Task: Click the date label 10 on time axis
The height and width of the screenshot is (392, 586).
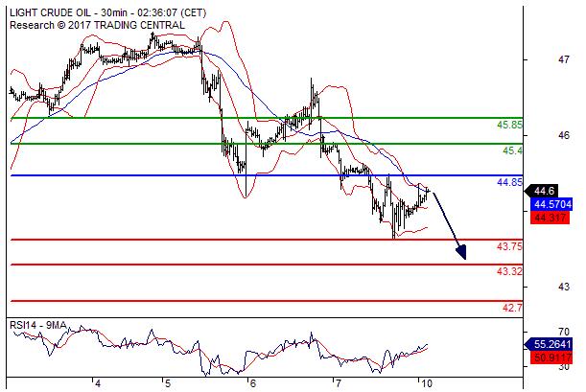Action: 427,383
